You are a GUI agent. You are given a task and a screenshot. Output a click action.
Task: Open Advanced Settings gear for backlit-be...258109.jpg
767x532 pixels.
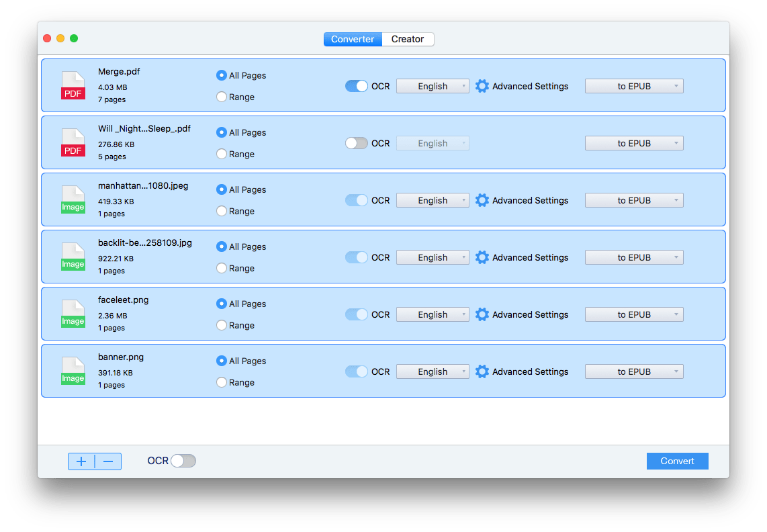click(482, 257)
